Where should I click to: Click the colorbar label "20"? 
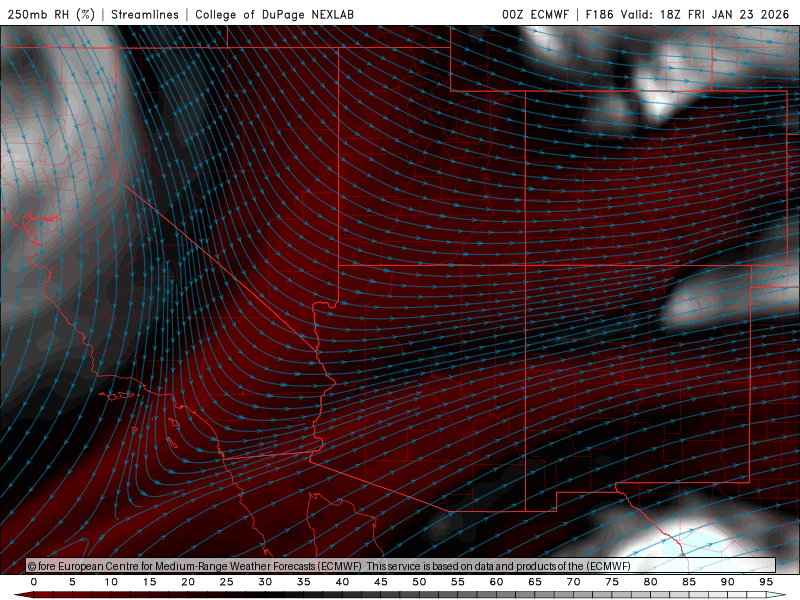coord(188,582)
